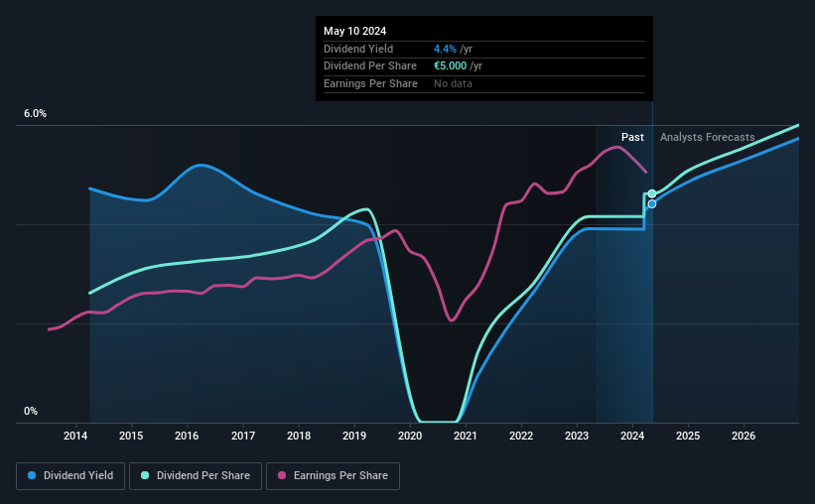Click the 2022 x-axis label
The height and width of the screenshot is (504, 815).
coord(521,436)
